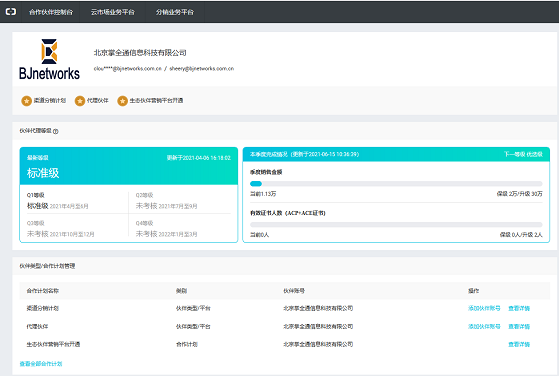Viewport: 559px width, 376px height.
Task: Open 查看全部合作计划 link
Action: (x=41, y=364)
